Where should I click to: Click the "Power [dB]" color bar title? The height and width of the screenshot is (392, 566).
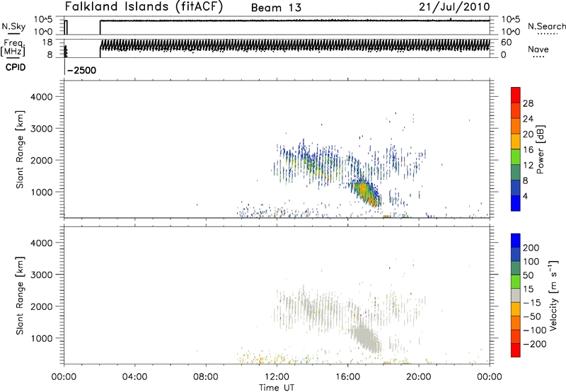[540, 150]
